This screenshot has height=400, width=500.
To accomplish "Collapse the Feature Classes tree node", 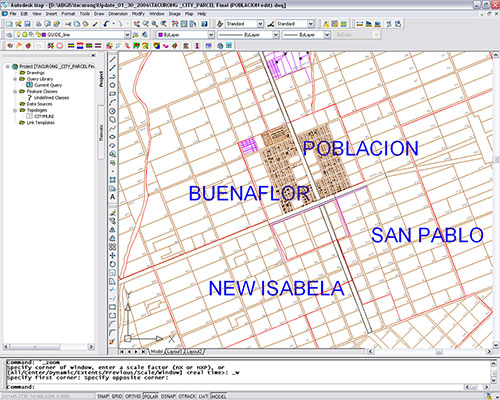I will click(15, 91).
